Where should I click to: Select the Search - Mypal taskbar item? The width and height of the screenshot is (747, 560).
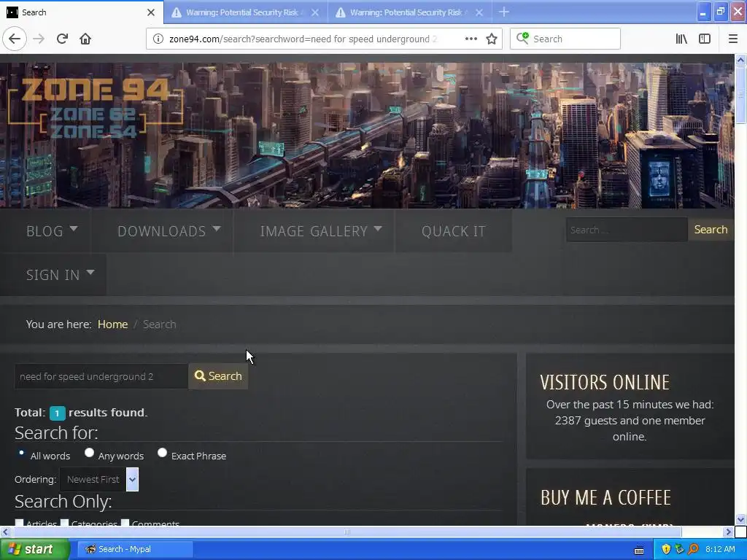(x=135, y=549)
